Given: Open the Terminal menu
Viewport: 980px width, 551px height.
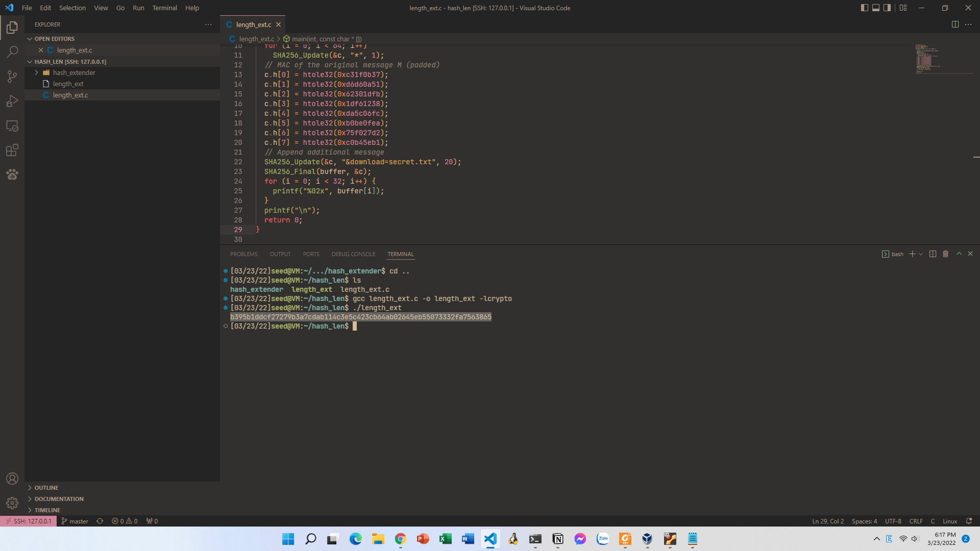Looking at the screenshot, I should pos(164,8).
